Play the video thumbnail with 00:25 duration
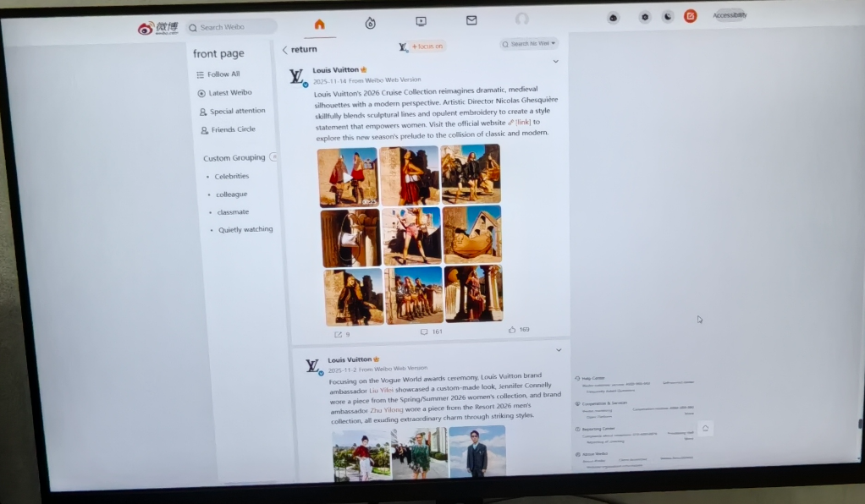Image resolution: width=865 pixels, height=504 pixels. pyautogui.click(x=348, y=177)
